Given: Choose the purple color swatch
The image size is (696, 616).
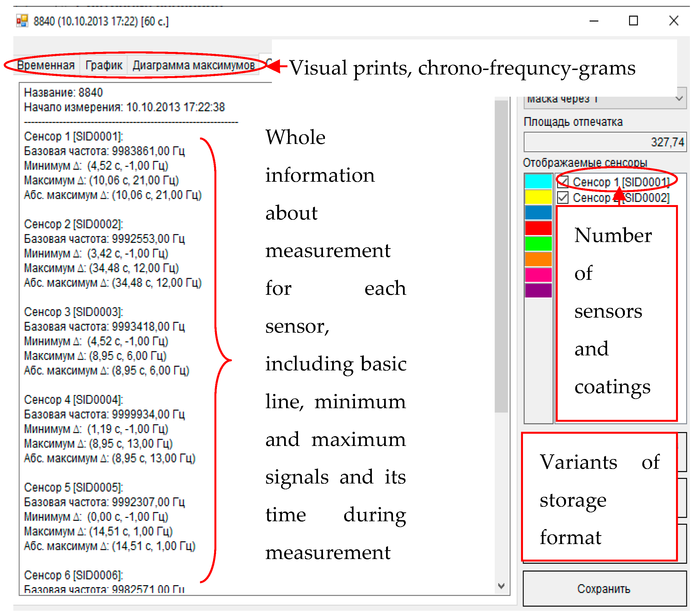Looking at the screenshot, I should pyautogui.click(x=539, y=291).
